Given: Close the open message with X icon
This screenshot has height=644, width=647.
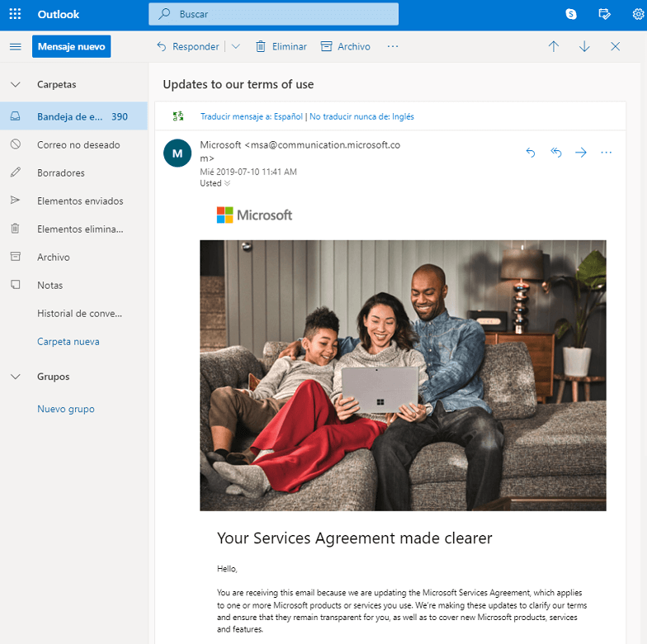Looking at the screenshot, I should [x=615, y=46].
